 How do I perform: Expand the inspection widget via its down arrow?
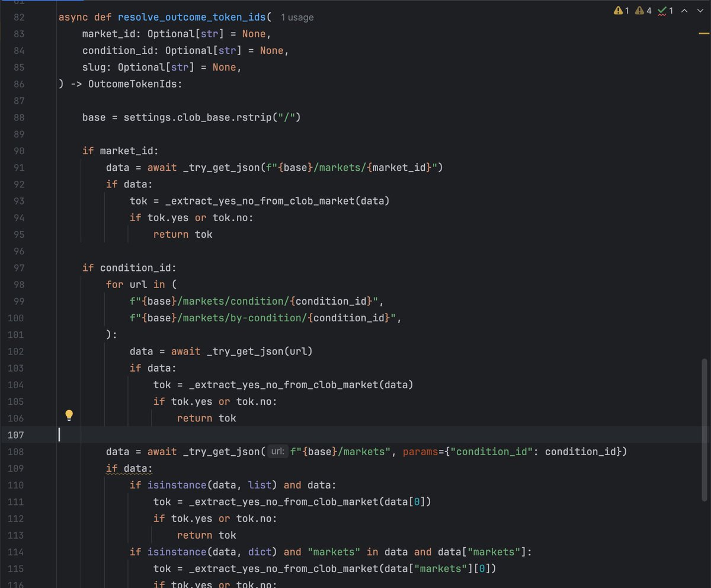pos(700,11)
